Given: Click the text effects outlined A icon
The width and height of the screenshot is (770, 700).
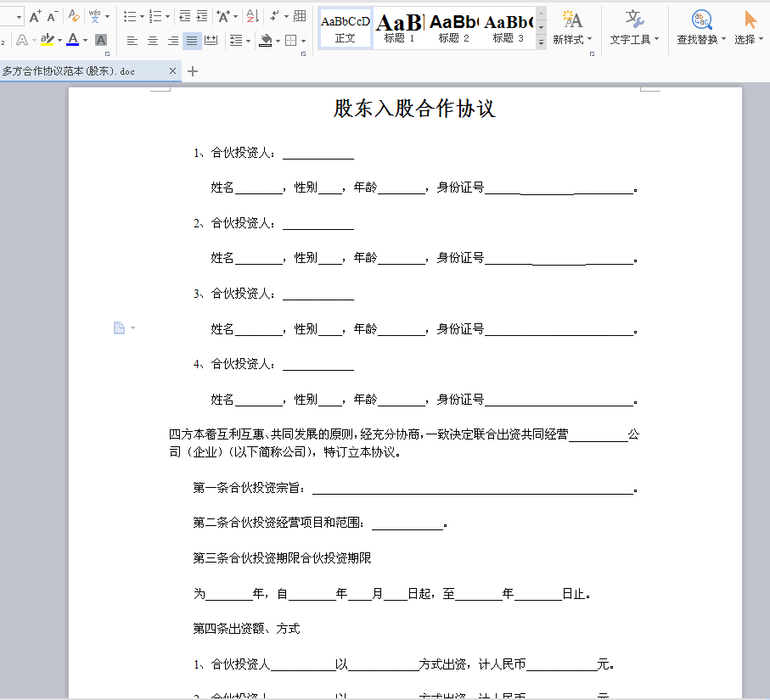Looking at the screenshot, I should (22, 40).
